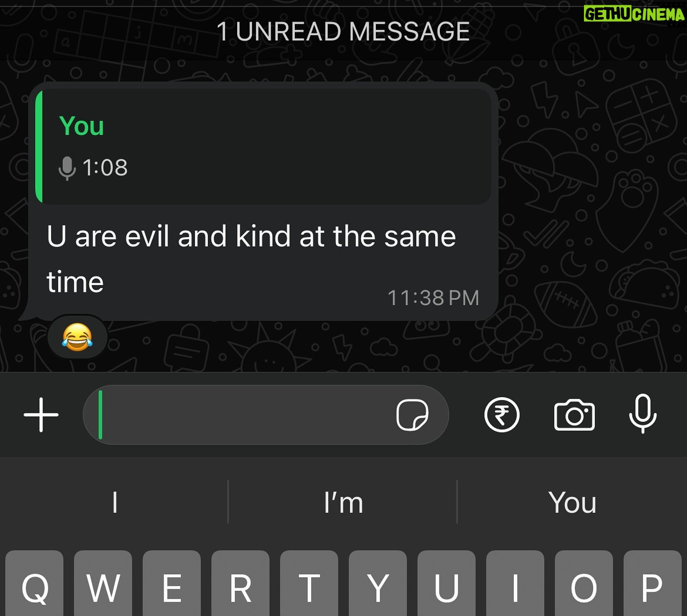Click the message text input field
Viewport: 687px width, 616px height.
coord(266,415)
